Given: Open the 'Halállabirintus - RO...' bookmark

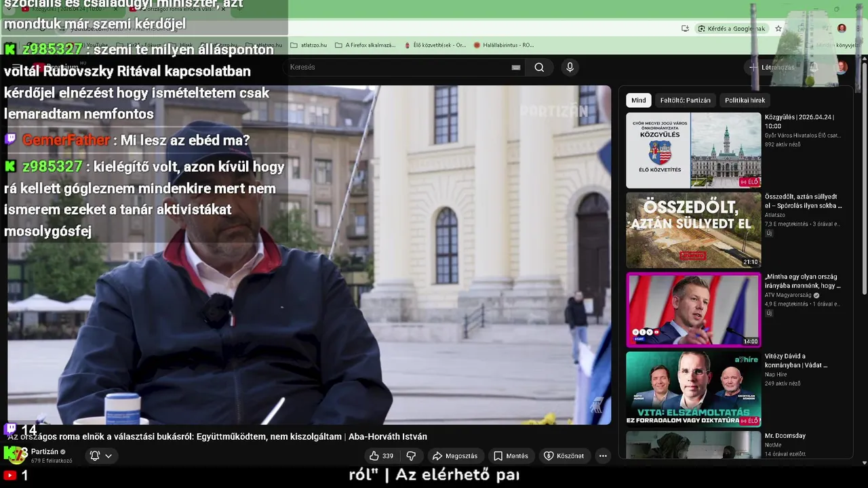Looking at the screenshot, I should point(504,45).
